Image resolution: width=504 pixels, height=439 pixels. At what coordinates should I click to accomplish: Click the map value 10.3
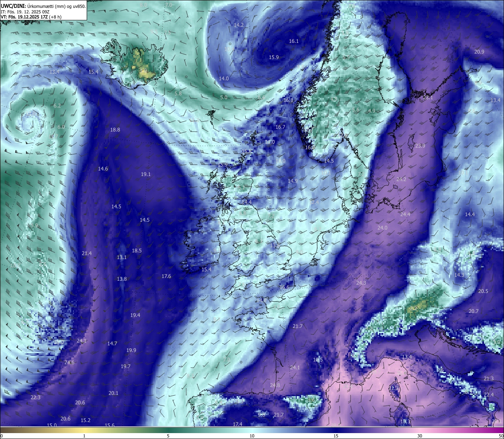405,421
